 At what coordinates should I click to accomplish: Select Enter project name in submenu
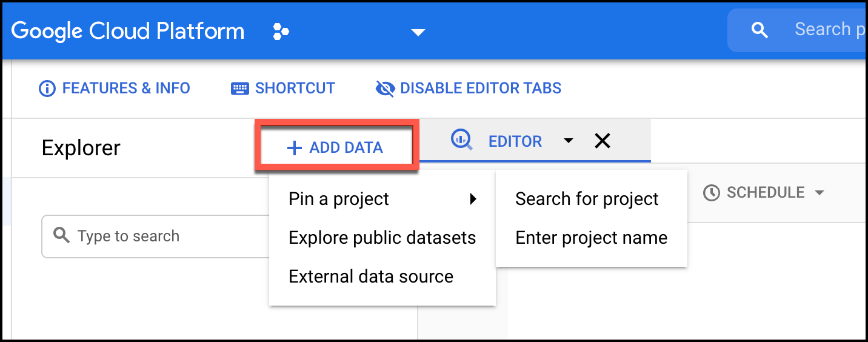592,238
